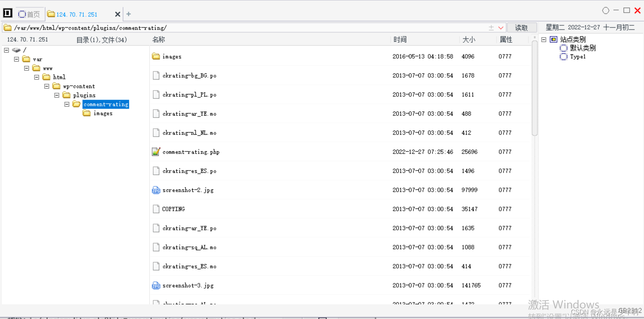Click the Type1 item icon

coord(563,57)
